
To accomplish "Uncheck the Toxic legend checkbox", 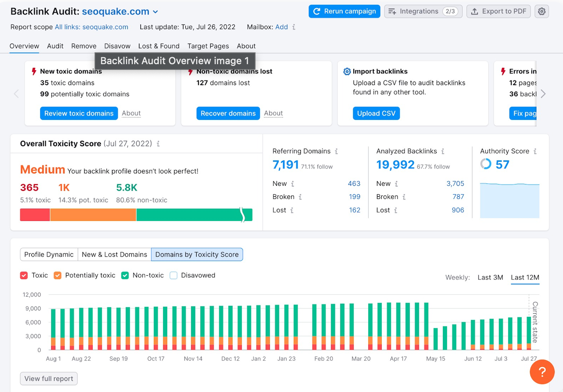I will pos(24,276).
